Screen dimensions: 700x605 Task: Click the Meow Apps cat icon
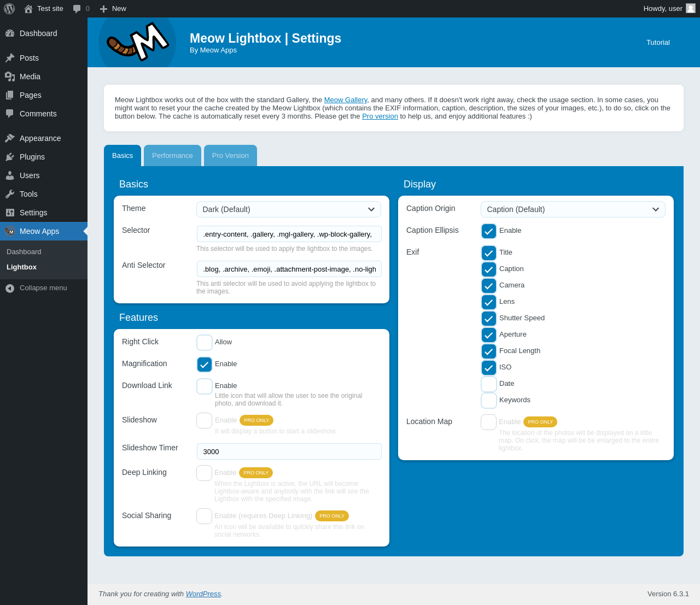point(10,231)
